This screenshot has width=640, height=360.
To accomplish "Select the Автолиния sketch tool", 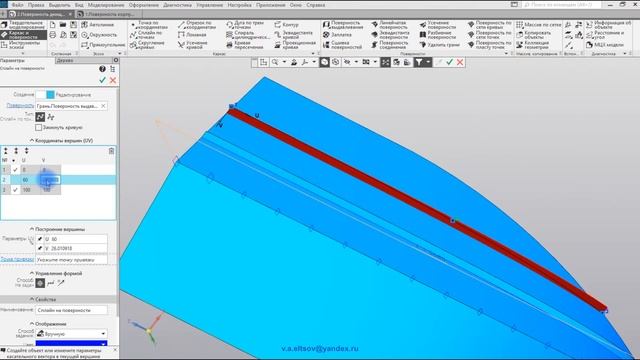I will [98, 25].
